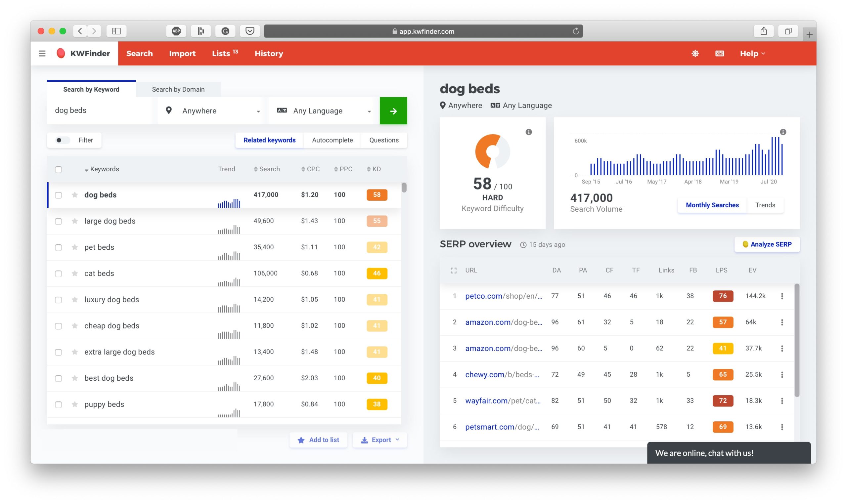
Task: Open more options for petsmart.com result
Action: point(782,427)
